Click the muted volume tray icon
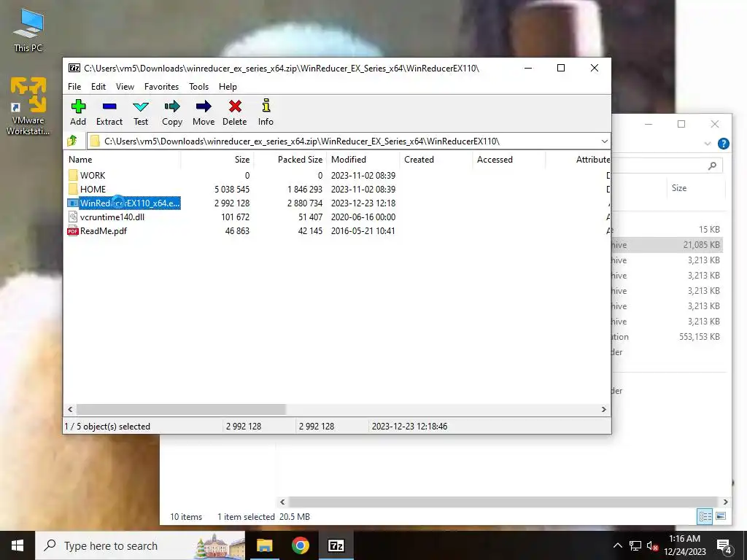Screen dimensions: 747x560 [652, 545]
